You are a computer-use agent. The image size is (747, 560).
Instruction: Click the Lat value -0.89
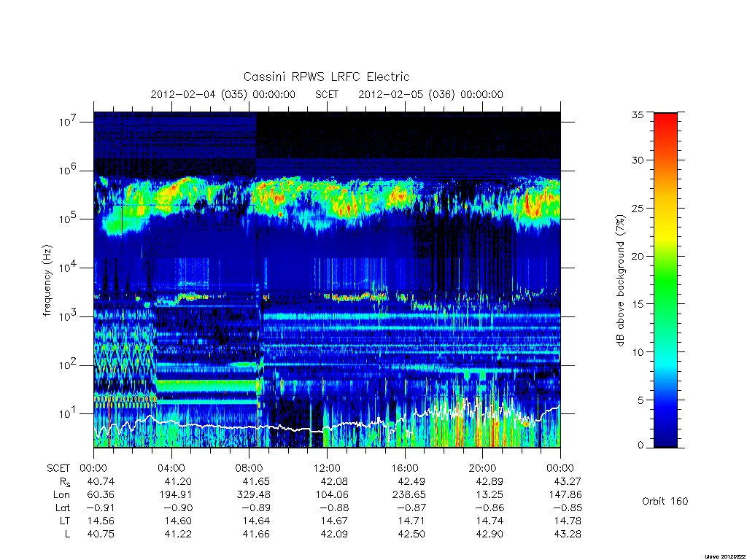point(255,508)
